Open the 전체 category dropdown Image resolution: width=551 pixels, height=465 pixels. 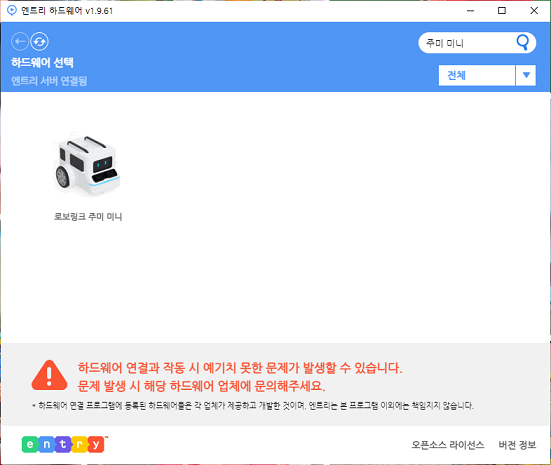477,75
